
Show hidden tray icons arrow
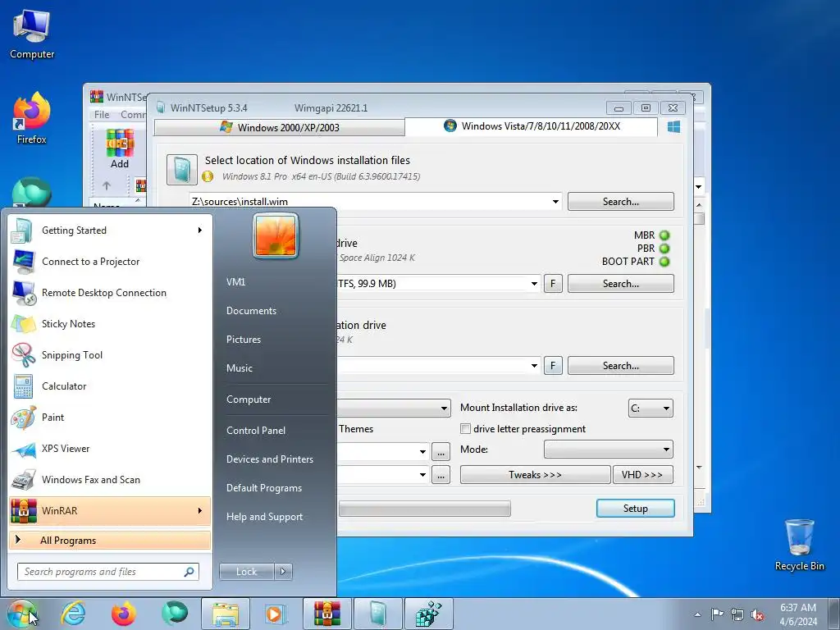[697, 614]
